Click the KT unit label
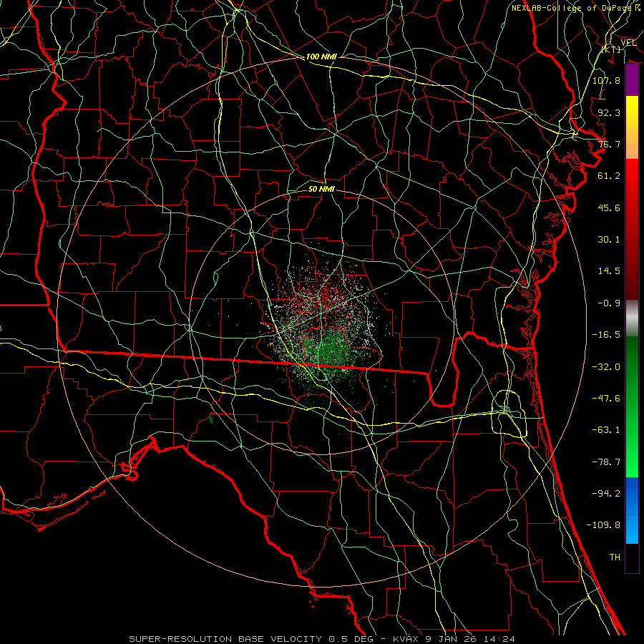The width and height of the screenshot is (644, 644). tap(611, 49)
